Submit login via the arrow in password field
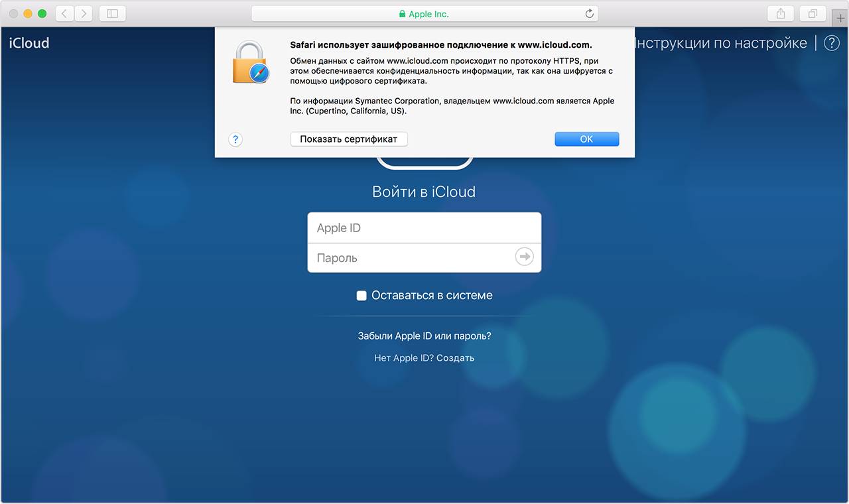 pyautogui.click(x=524, y=257)
